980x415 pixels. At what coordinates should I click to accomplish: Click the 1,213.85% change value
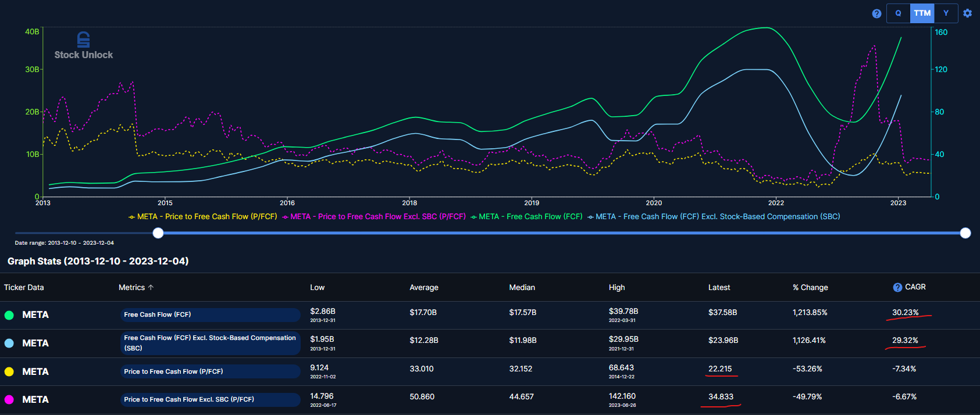pyautogui.click(x=810, y=313)
